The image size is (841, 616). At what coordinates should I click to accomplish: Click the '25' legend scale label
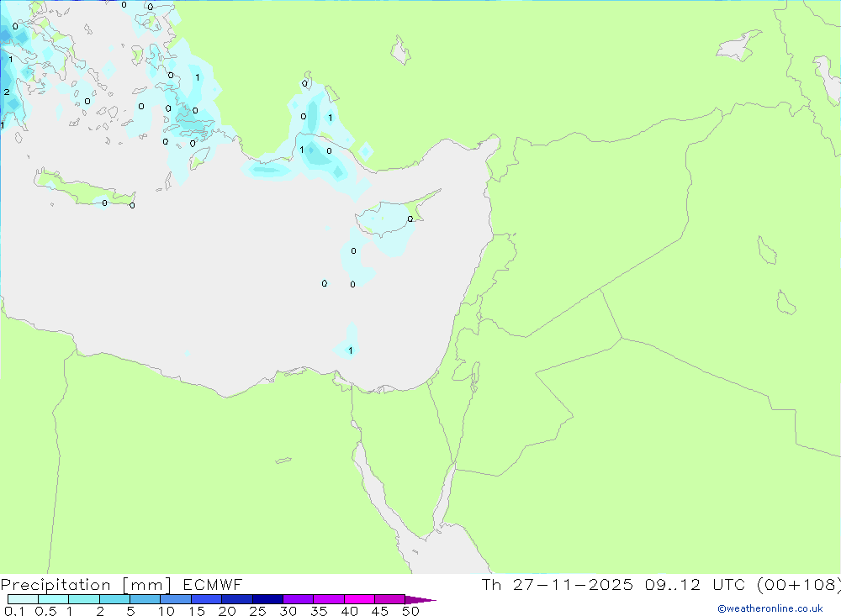pyautogui.click(x=258, y=611)
